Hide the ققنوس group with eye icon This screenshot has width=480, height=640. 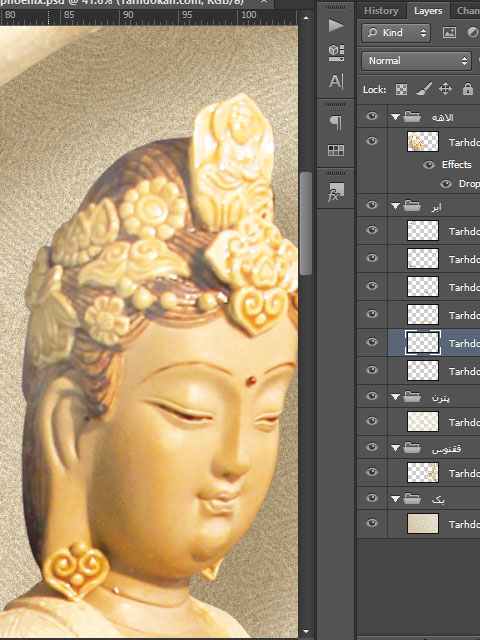pos(371,447)
